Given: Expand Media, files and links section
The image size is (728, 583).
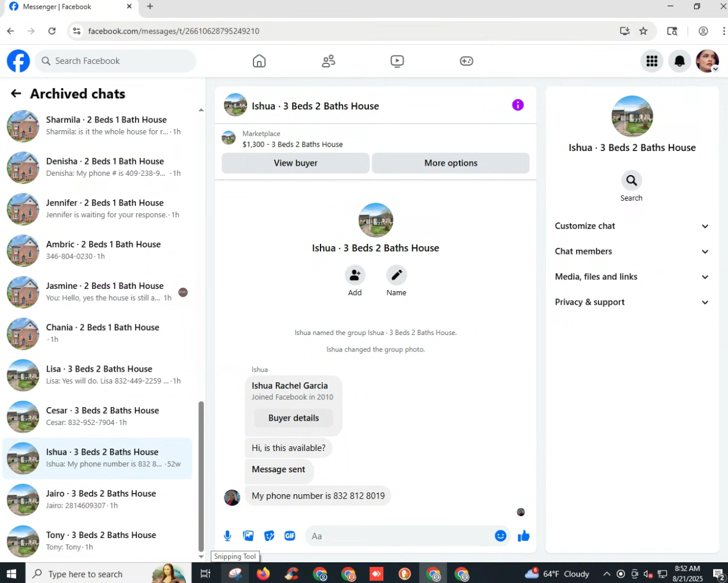Looking at the screenshot, I should pos(632,277).
